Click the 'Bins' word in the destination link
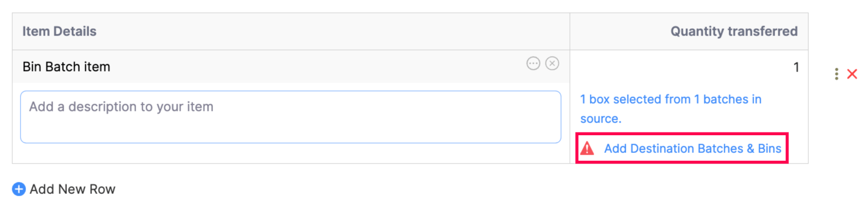The width and height of the screenshot is (868, 215). (x=770, y=149)
